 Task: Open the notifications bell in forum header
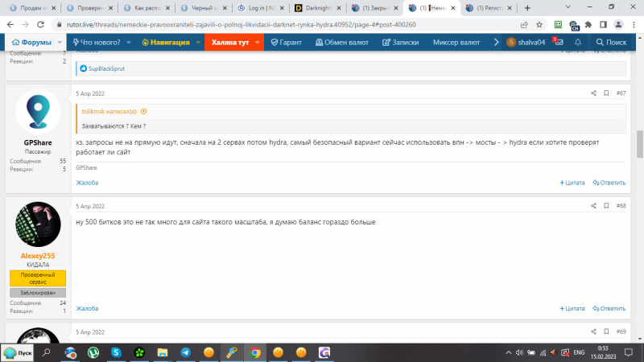click(x=577, y=42)
